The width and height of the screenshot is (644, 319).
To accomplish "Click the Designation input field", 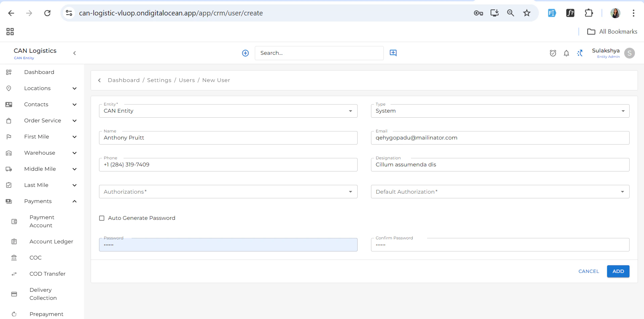I will 500,165.
